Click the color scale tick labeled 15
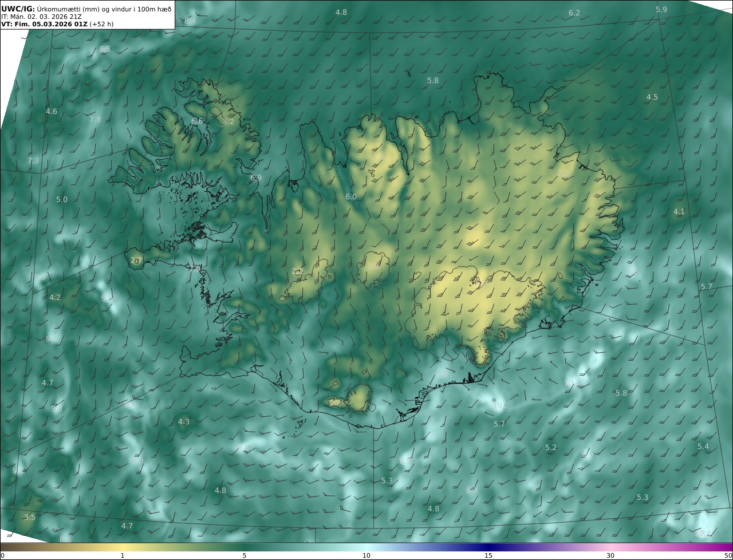The image size is (733, 560). pos(488,555)
